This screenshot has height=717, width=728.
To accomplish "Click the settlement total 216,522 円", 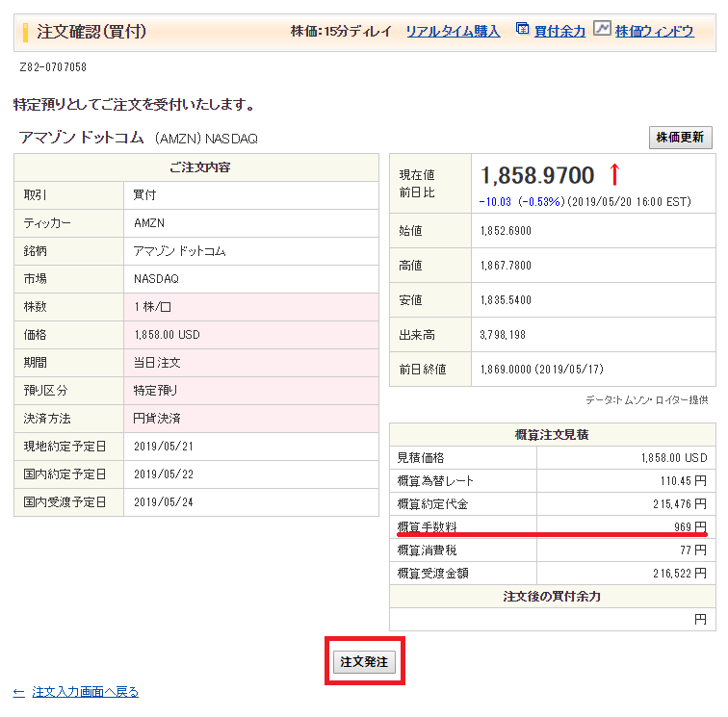I will 680,574.
